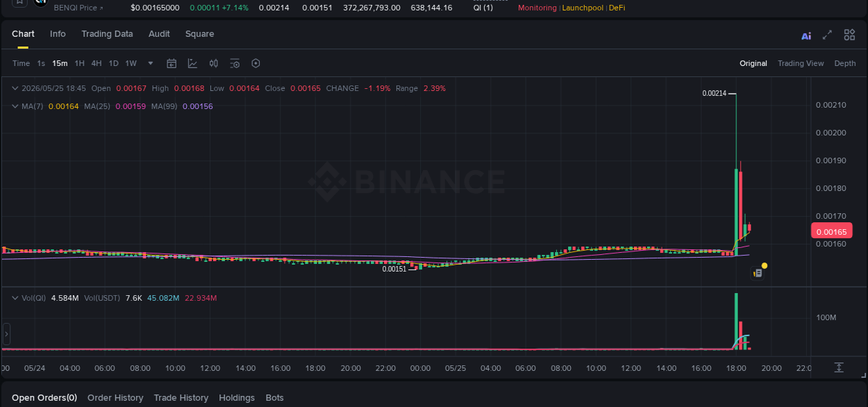Viewport: 868px width, 407px height.
Task: Click the DeFi tag
Action: click(x=617, y=8)
